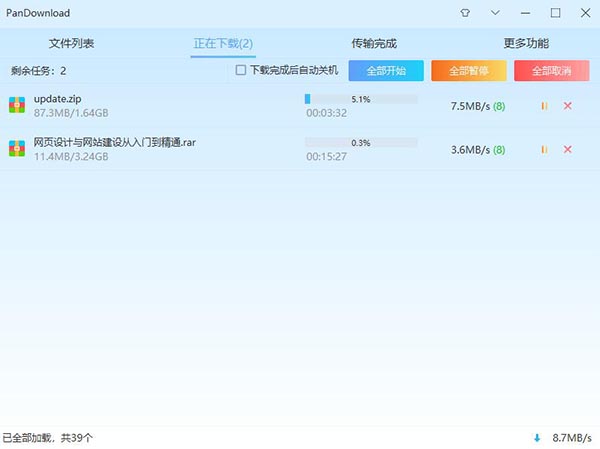Screen dimensions: 600x449
Task: Enable 下载完成后自动关机 checkbox
Action: (x=241, y=70)
